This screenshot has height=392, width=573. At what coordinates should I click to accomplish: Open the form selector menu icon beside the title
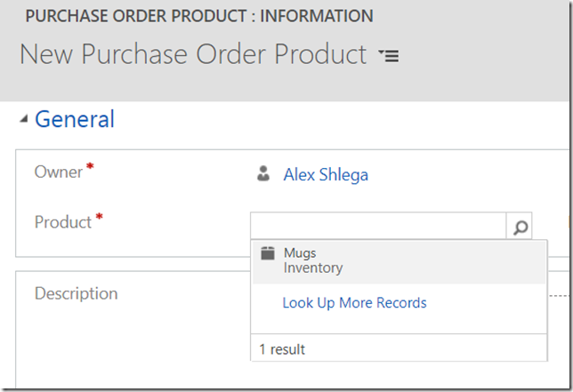coord(389,56)
